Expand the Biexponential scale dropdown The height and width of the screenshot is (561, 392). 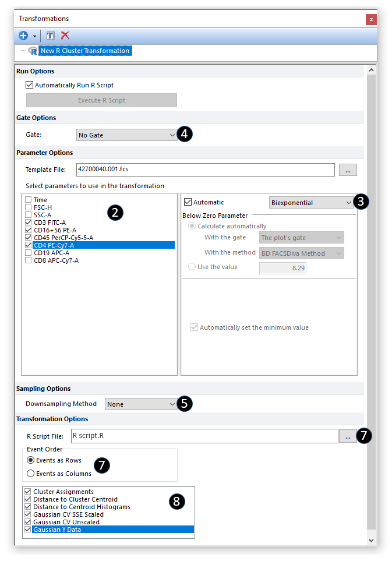pos(312,203)
